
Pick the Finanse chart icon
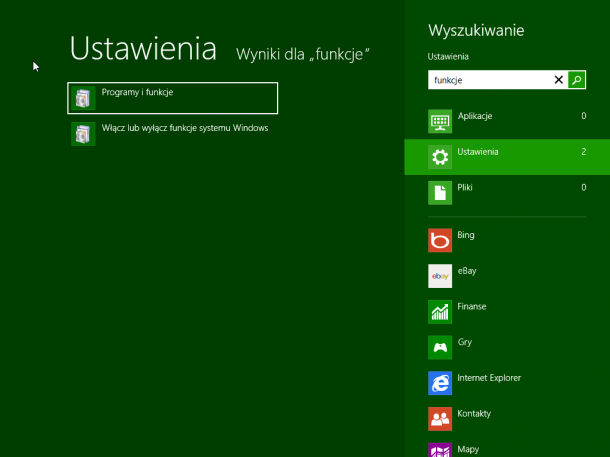(440, 311)
